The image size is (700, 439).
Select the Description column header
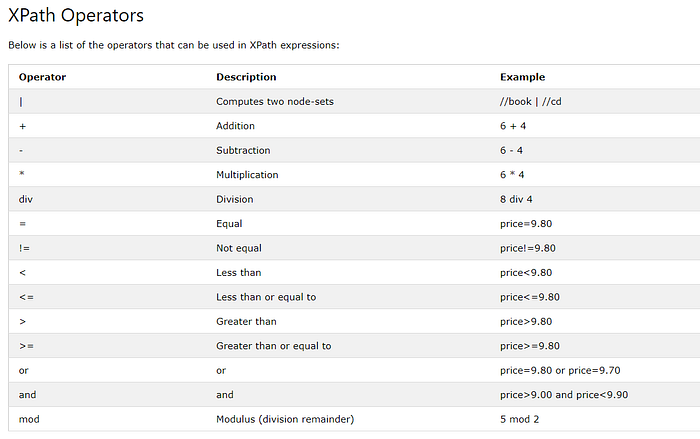pyautogui.click(x=246, y=77)
